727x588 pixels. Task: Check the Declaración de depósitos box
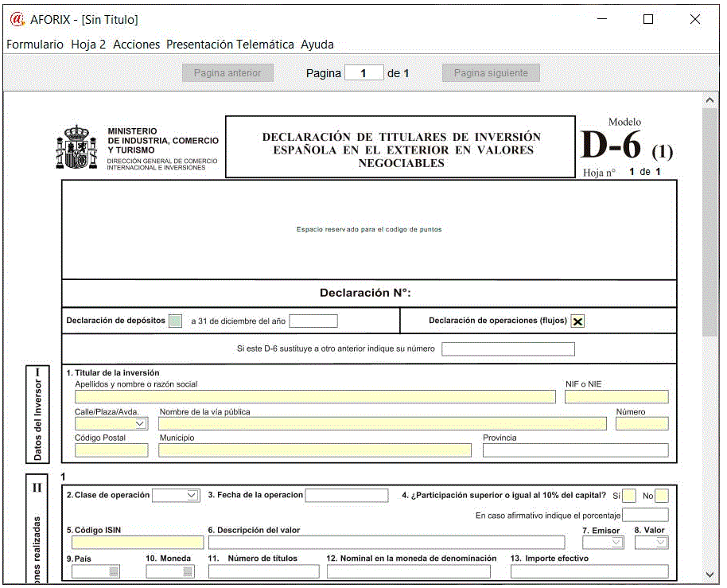pos(175,321)
